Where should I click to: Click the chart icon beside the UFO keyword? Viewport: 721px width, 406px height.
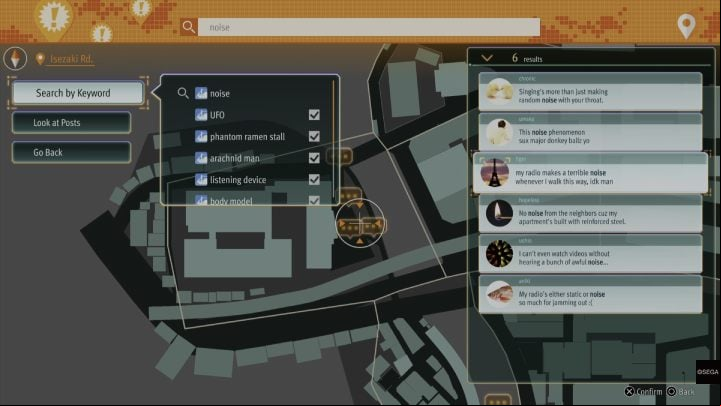(201, 114)
